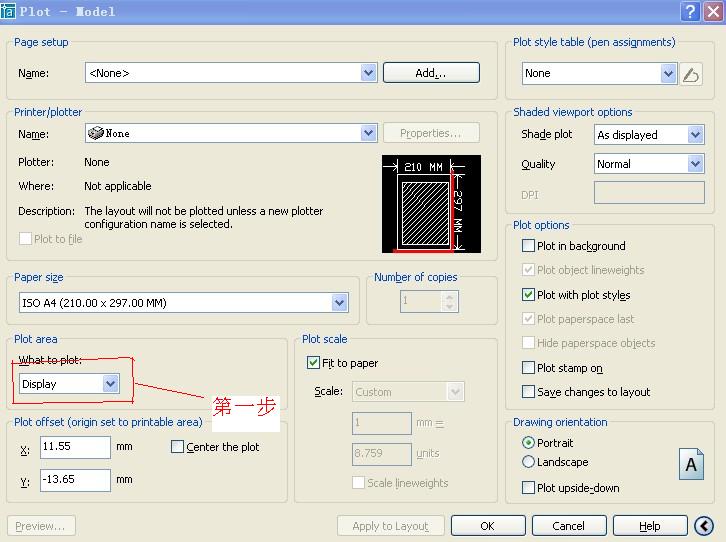Screen dimensions: 726x542
Task: Open the Paper size dropdown
Action: pyautogui.click(x=339, y=303)
